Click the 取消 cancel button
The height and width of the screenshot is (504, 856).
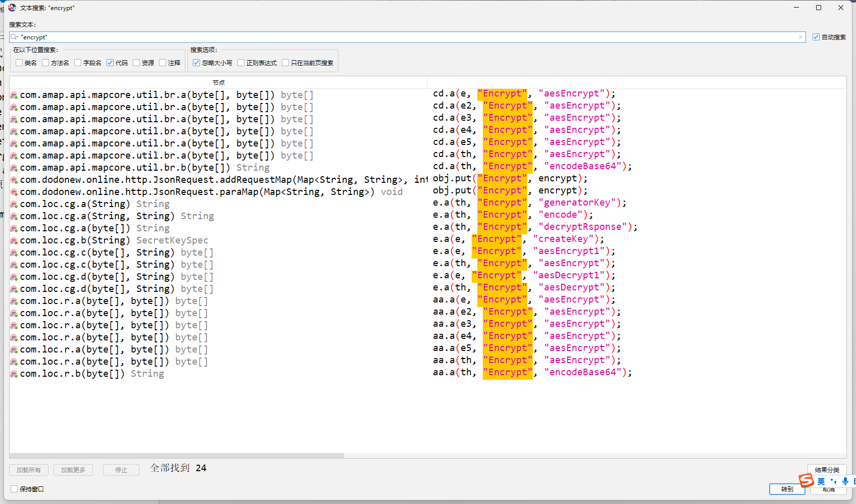point(829,489)
